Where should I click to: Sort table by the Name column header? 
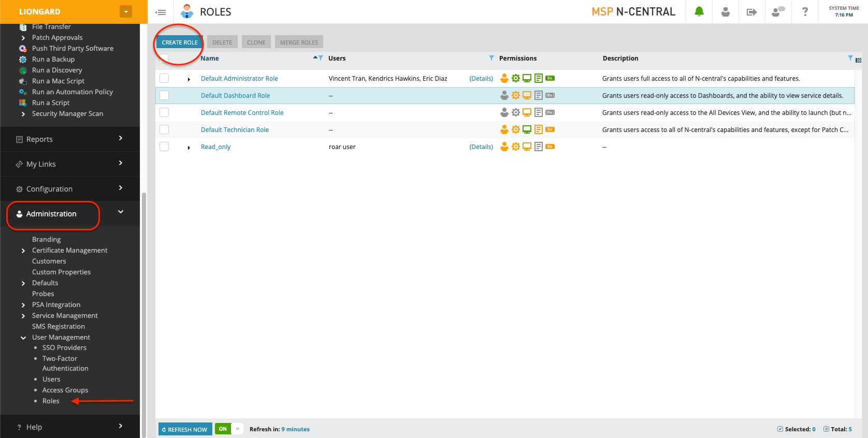[210, 58]
